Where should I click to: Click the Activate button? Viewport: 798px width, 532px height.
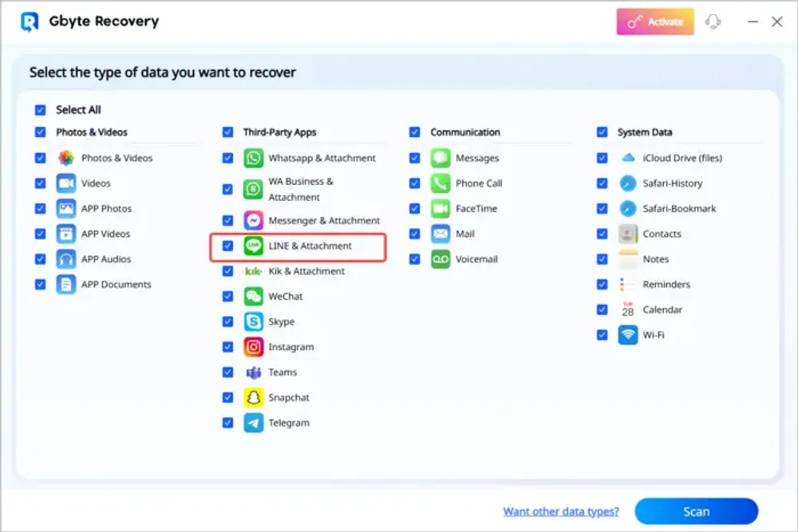(x=655, y=22)
